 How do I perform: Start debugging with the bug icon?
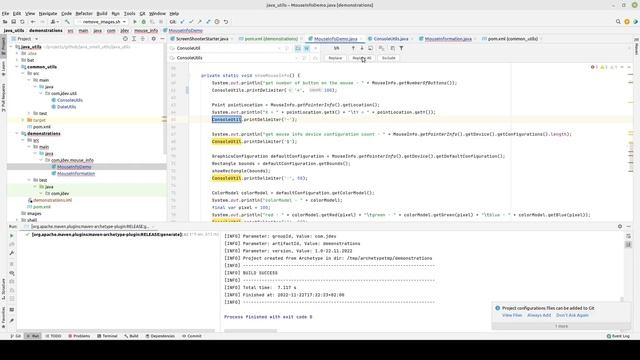pyautogui.click(x=143, y=22)
